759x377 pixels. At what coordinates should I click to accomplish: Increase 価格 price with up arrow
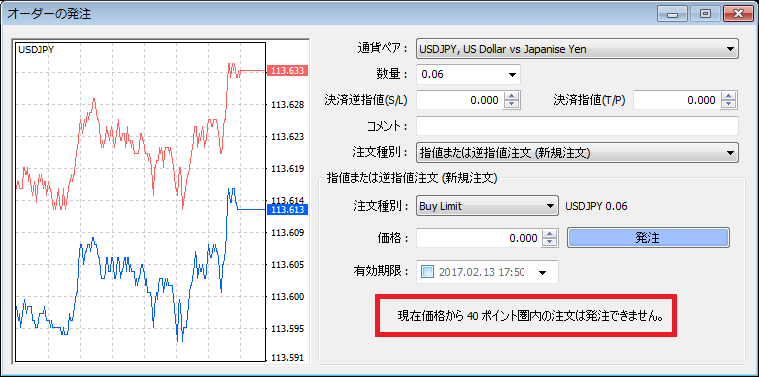549,234
